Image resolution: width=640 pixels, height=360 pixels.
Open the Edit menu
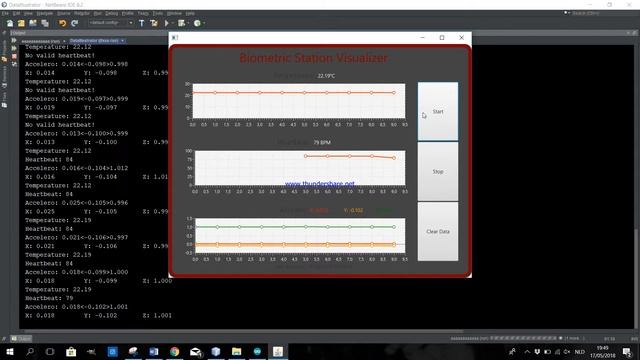tap(16, 13)
